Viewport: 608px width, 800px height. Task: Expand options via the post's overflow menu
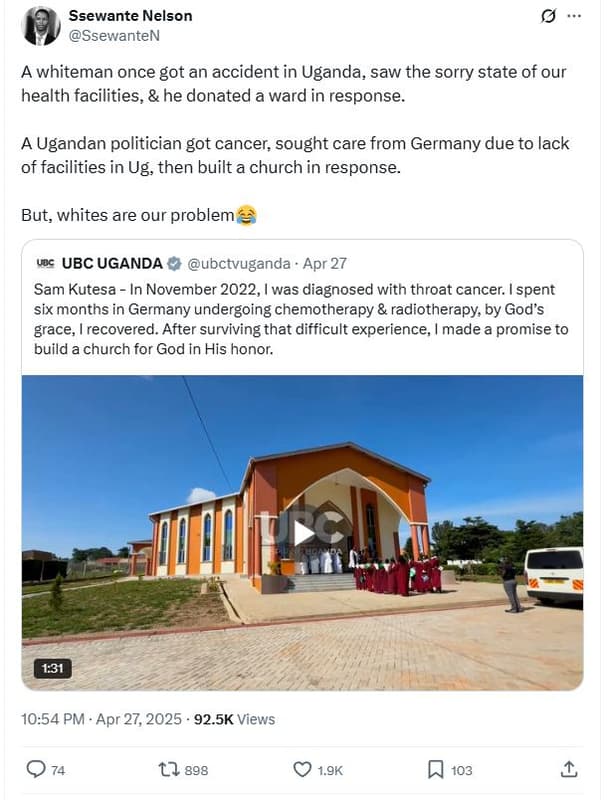pyautogui.click(x=575, y=14)
